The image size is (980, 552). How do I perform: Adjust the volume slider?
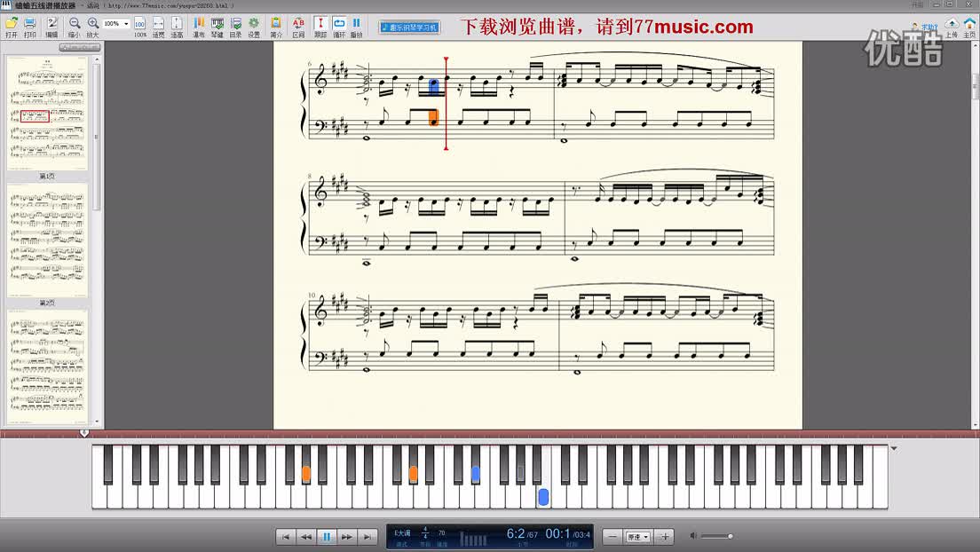pyautogui.click(x=717, y=536)
